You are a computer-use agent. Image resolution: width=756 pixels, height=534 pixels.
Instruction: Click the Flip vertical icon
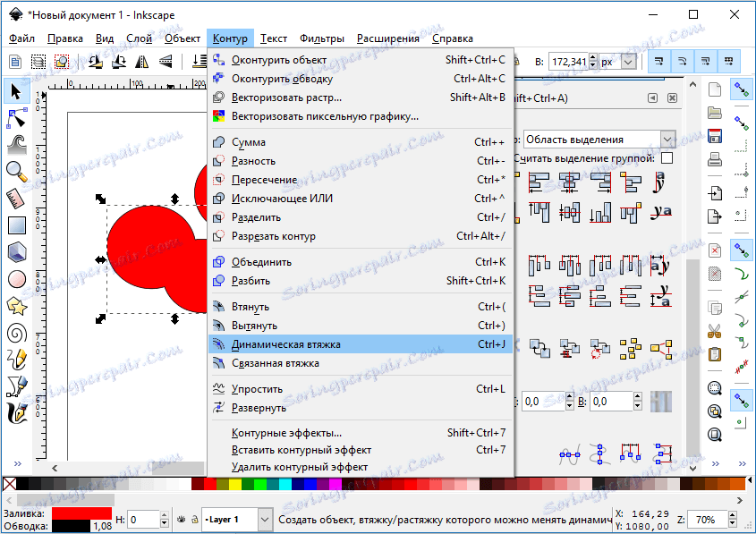166,61
